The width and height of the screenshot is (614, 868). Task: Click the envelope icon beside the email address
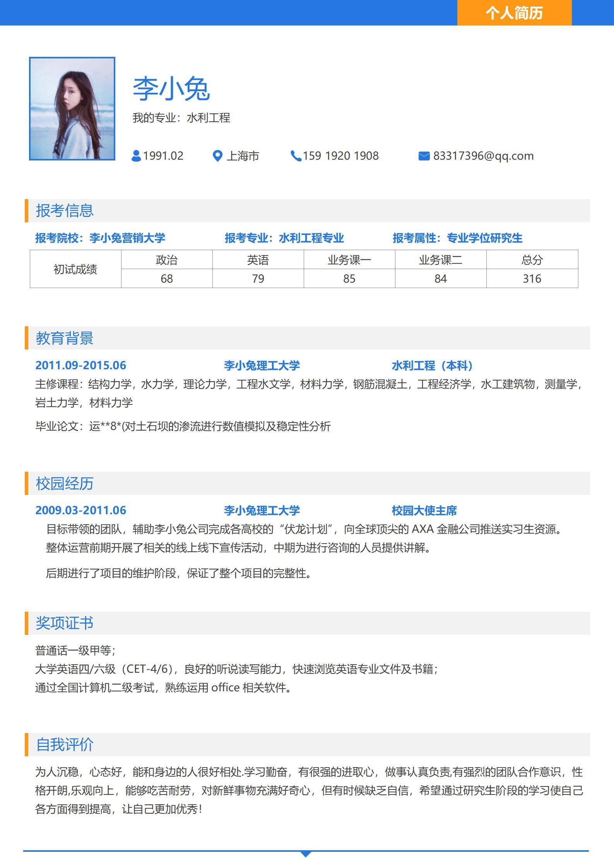[x=424, y=156]
